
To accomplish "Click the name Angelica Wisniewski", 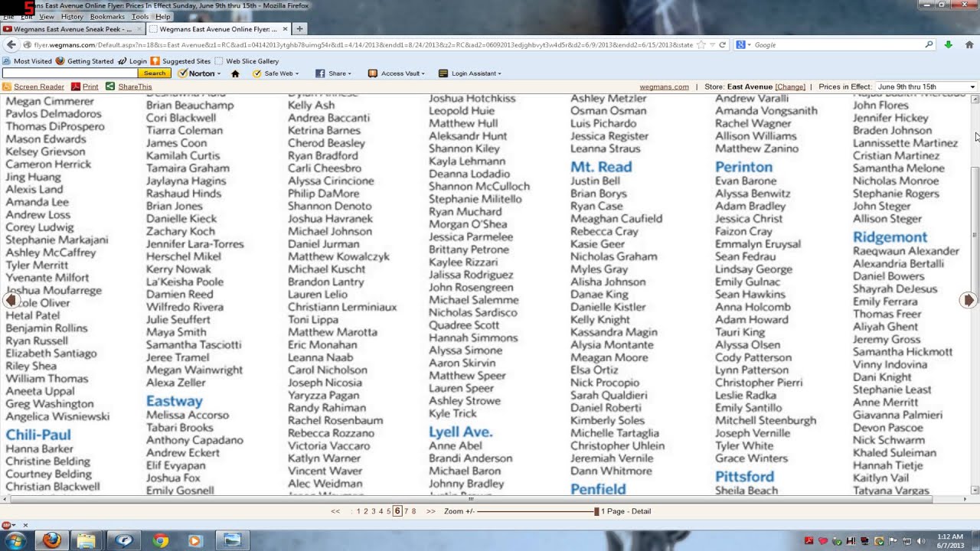I will click(57, 416).
